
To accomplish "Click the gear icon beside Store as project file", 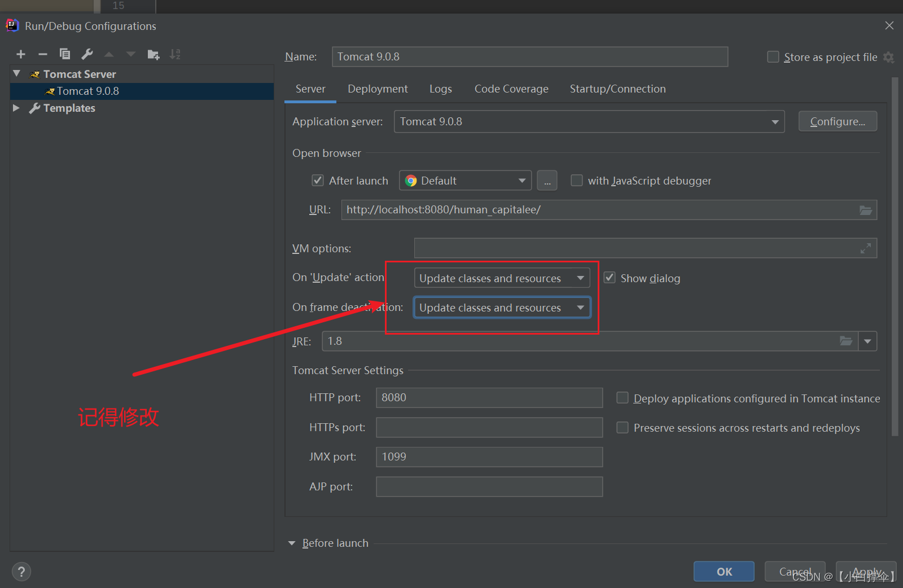I will click(x=888, y=57).
